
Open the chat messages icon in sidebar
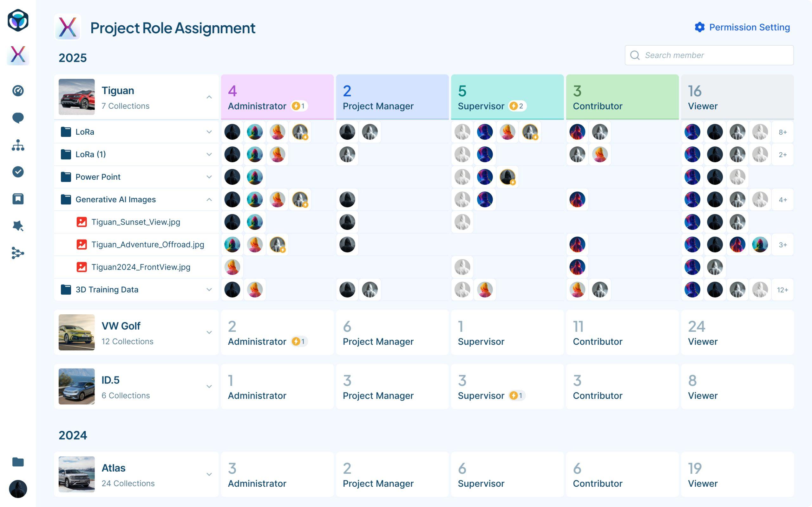coord(18,118)
